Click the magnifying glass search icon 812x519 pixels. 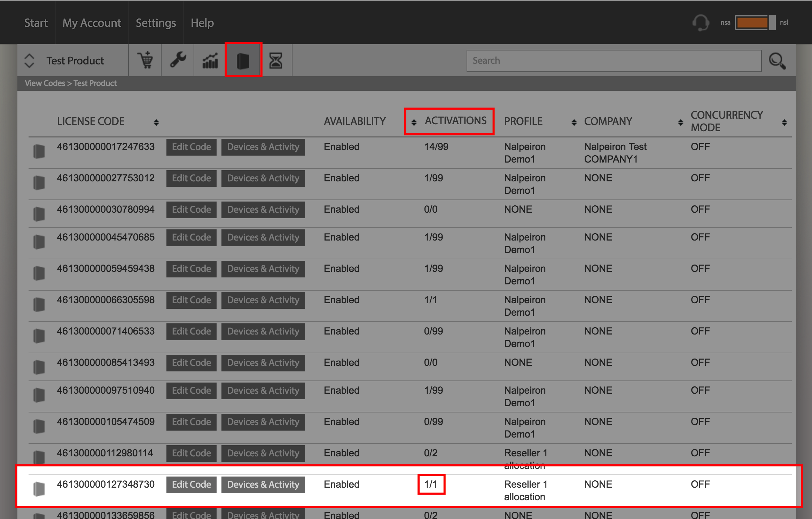click(777, 61)
